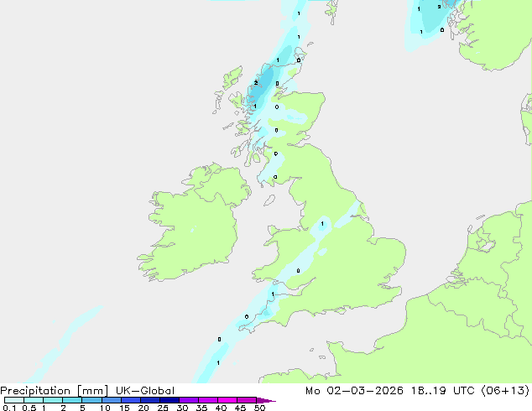Click the "Mo 02-03-2026" date text
This screenshot has height=411, width=532.
tap(354, 391)
